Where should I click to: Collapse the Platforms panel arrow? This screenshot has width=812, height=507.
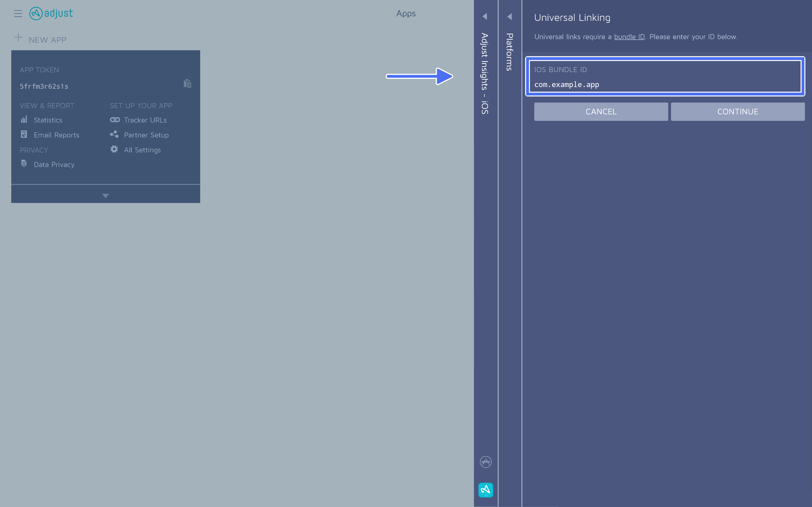[x=509, y=16]
